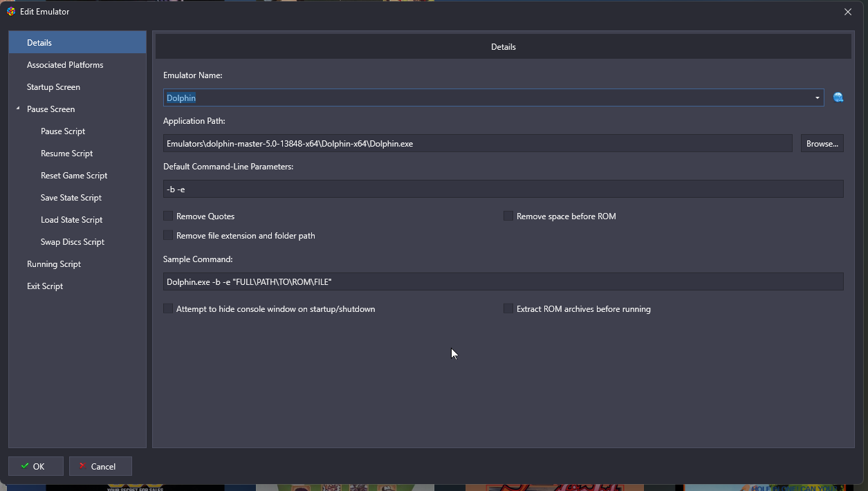Click the Details panel header

click(x=504, y=47)
